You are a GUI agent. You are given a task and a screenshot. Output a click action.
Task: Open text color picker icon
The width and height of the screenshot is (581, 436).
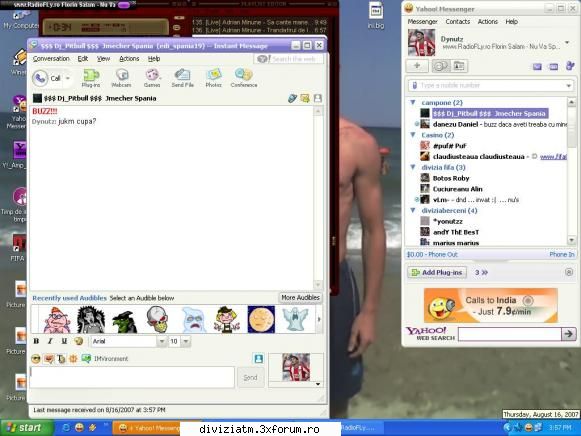(78, 341)
